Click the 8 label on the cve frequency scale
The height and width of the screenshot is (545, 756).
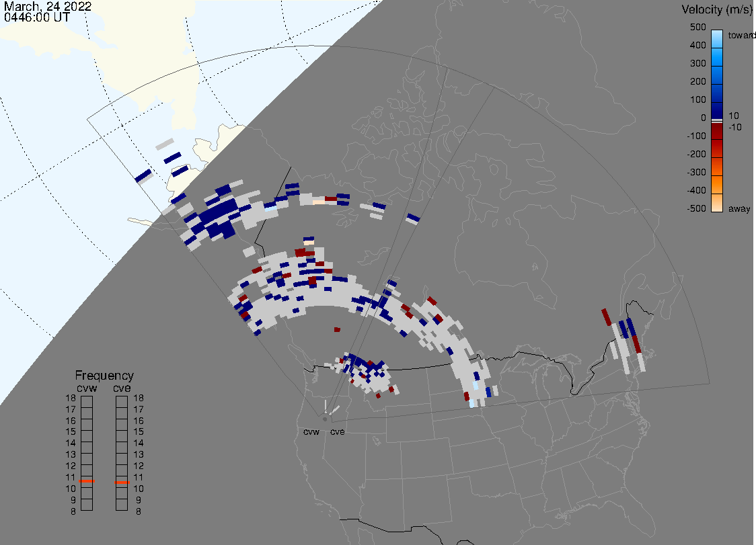[139, 512]
